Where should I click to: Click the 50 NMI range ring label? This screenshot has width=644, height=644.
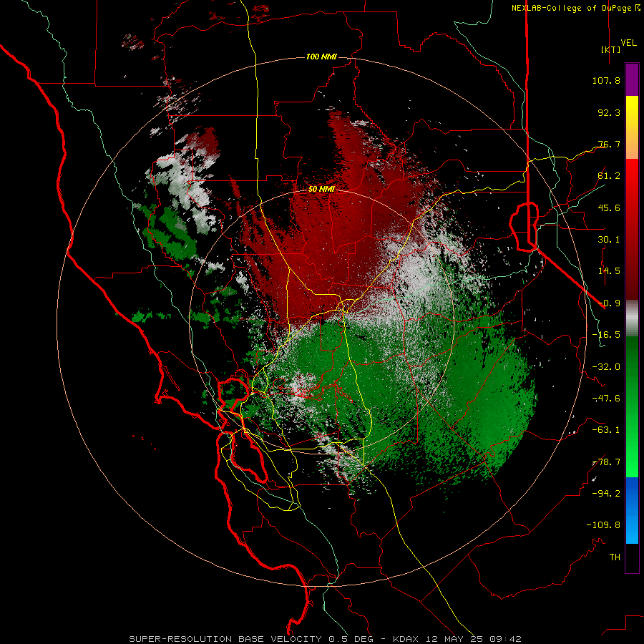pos(321,189)
